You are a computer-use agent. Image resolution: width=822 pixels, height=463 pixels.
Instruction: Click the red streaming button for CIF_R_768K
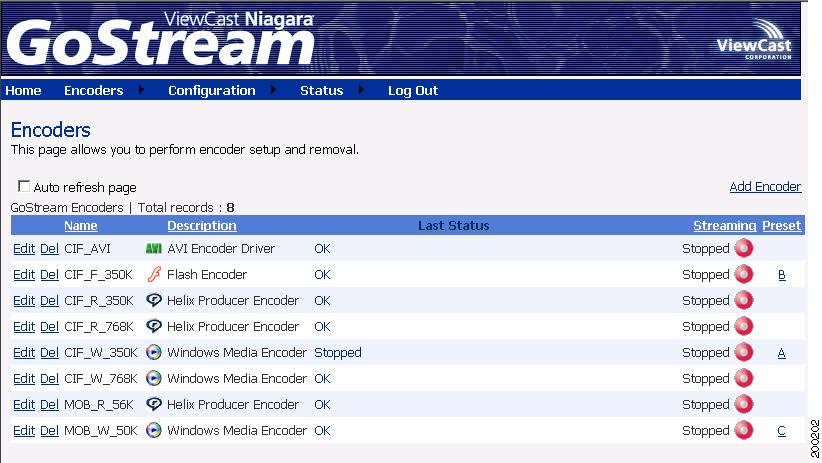pos(744,326)
